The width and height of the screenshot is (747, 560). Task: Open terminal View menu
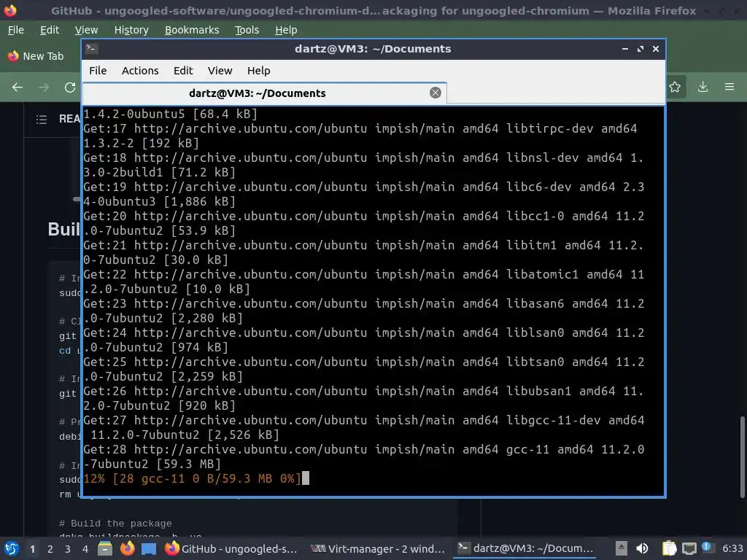click(220, 71)
